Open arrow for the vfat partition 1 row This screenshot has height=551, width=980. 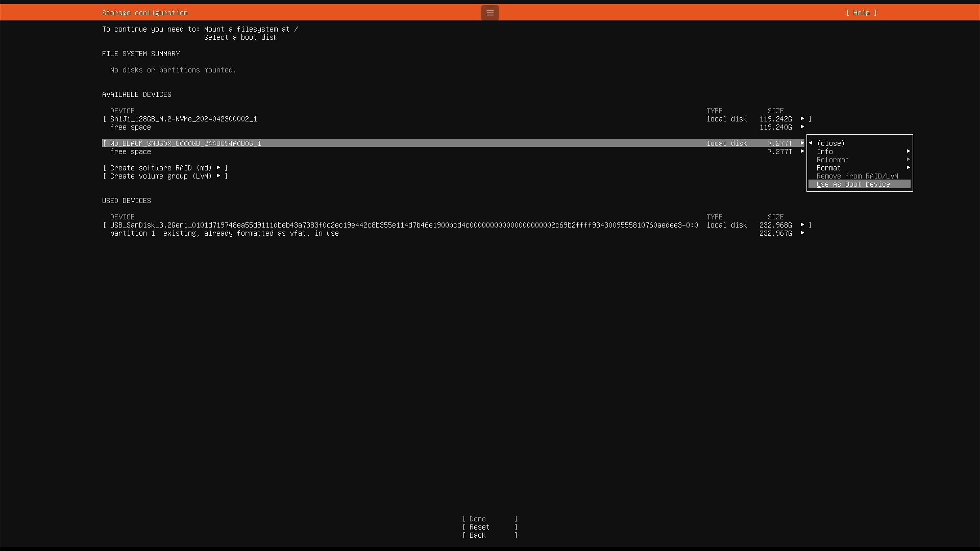point(802,233)
